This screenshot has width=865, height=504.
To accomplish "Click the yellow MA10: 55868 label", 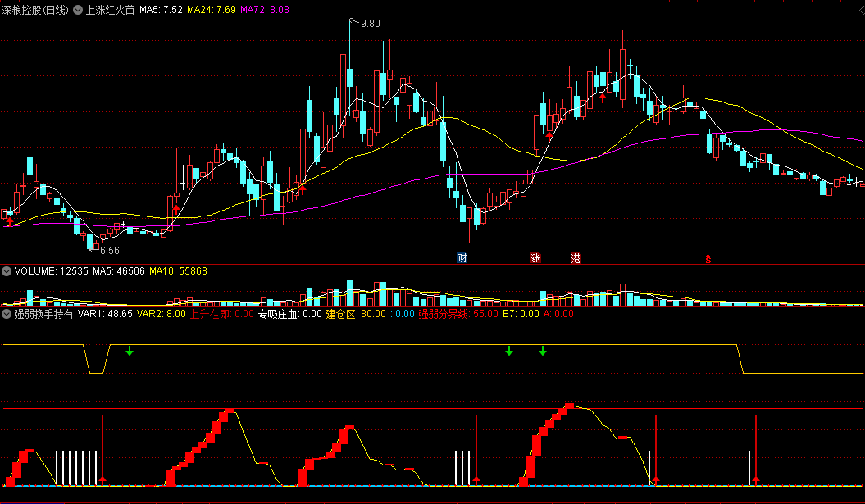I will click(178, 271).
